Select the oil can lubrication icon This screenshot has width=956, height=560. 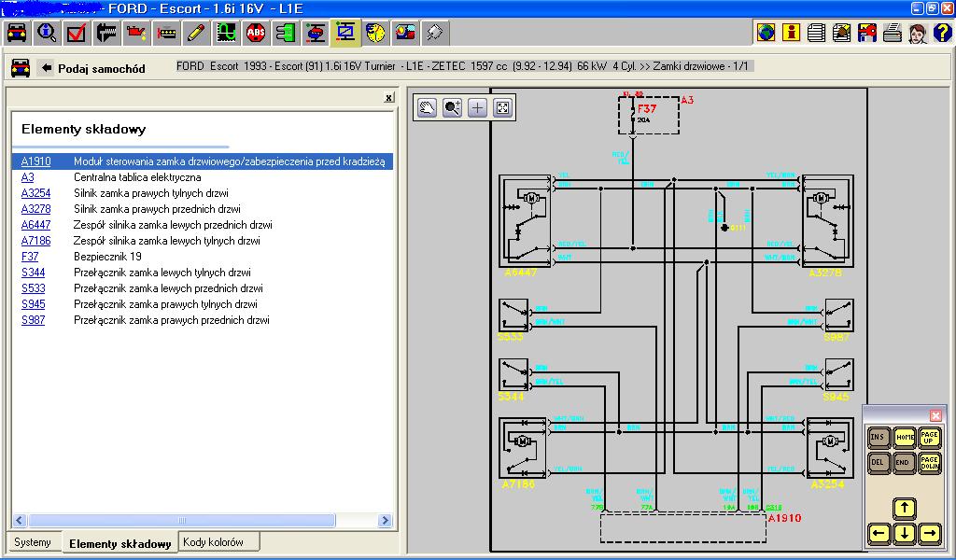[136, 33]
